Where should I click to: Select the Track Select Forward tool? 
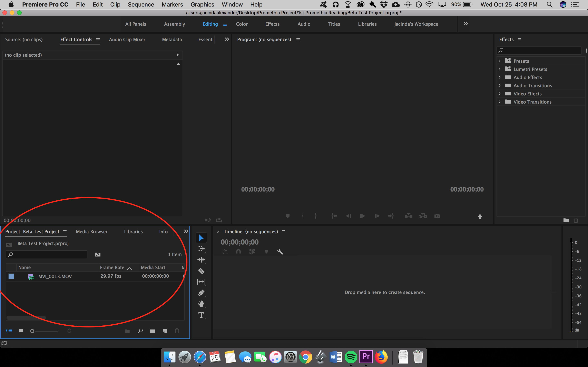point(202,249)
